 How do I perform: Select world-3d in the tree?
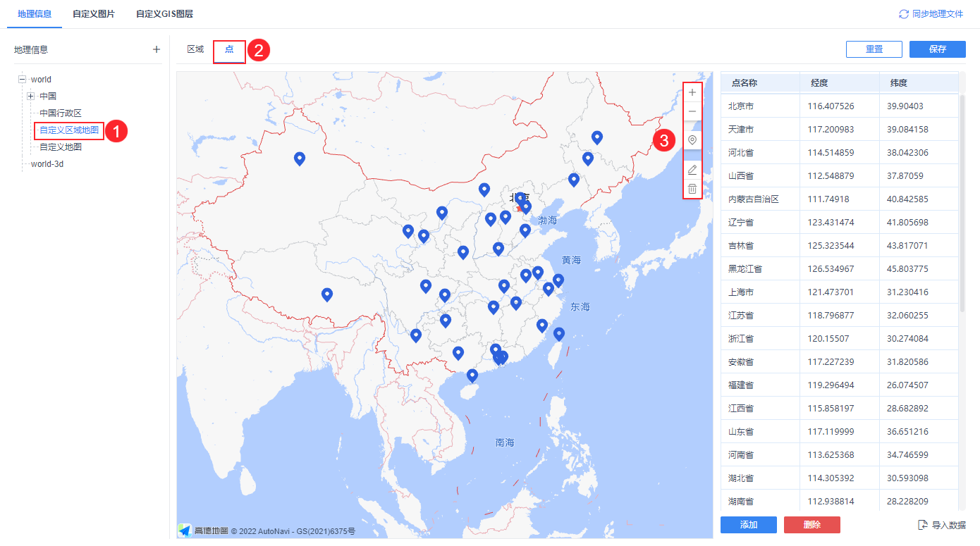48,164
